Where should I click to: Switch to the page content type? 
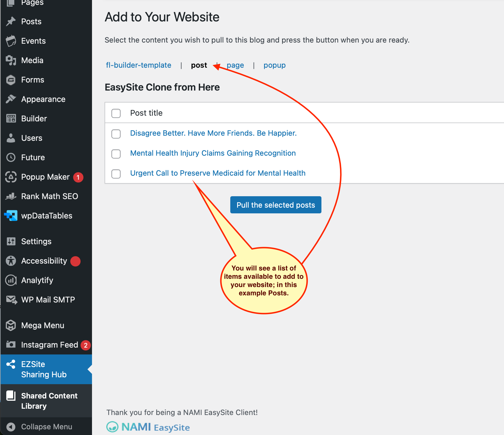(x=235, y=65)
